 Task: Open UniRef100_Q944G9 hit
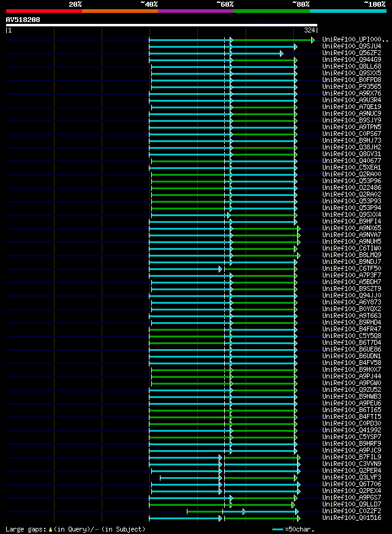tap(352, 59)
